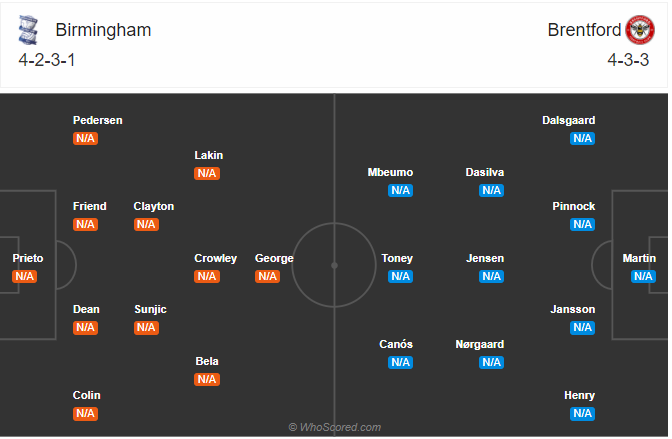Click the Brentford club crest icon
Screen dimensions: 672x439
640,30
